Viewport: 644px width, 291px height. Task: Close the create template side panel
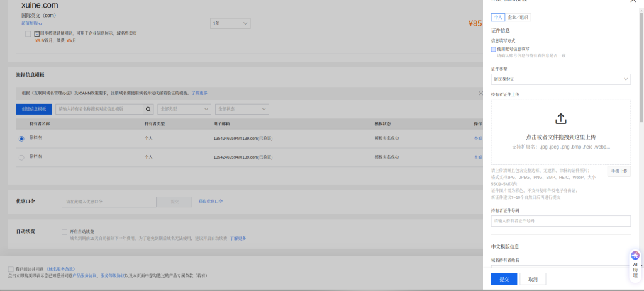tap(633, 1)
